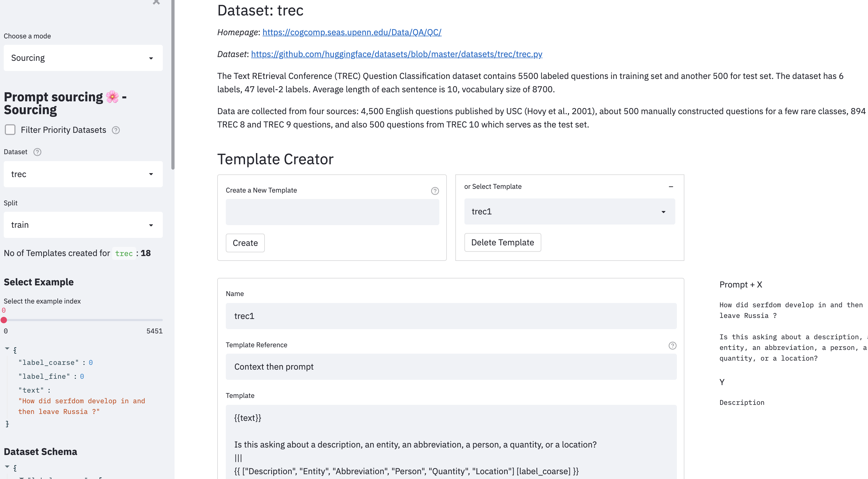Collapse the 'or Select Template' section minus icon
The height and width of the screenshot is (479, 868).
(x=670, y=186)
